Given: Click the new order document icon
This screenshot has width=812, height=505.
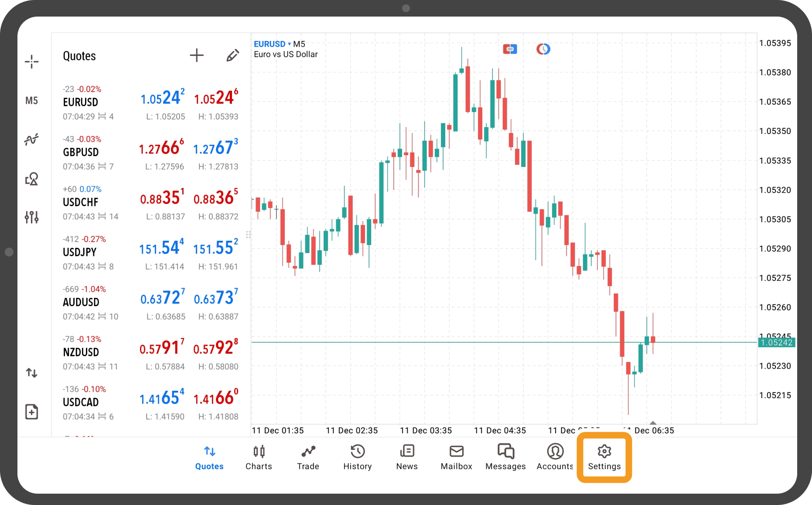Looking at the screenshot, I should pyautogui.click(x=31, y=412).
